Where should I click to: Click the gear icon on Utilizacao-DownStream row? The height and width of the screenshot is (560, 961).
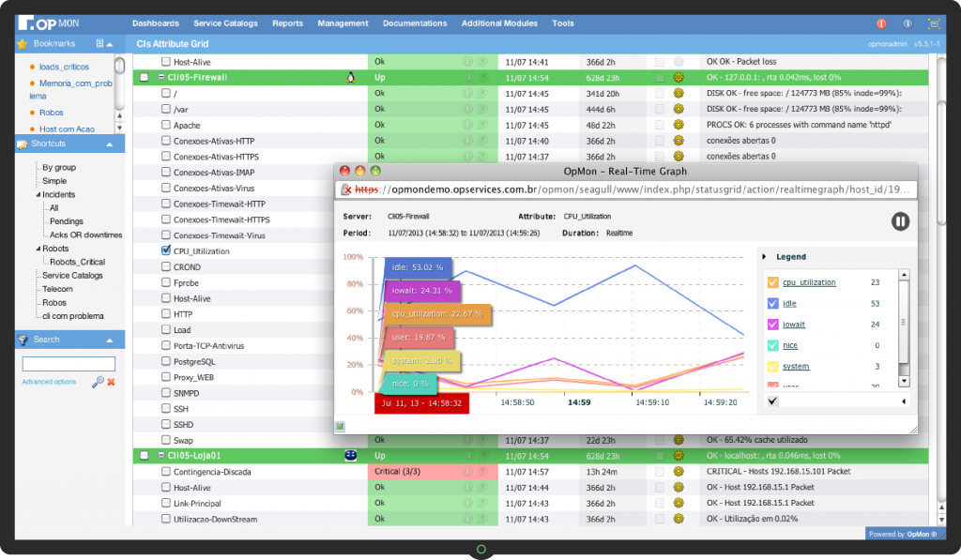pyautogui.click(x=679, y=519)
